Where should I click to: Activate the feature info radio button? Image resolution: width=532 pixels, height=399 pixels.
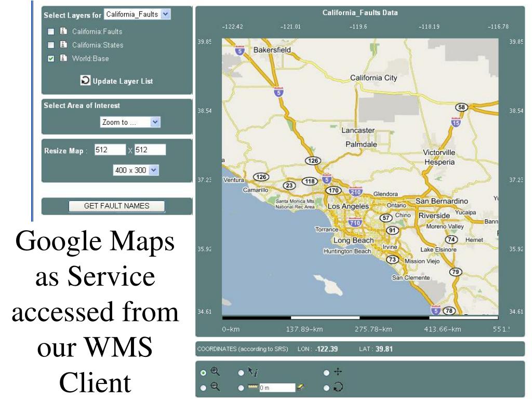[241, 373]
